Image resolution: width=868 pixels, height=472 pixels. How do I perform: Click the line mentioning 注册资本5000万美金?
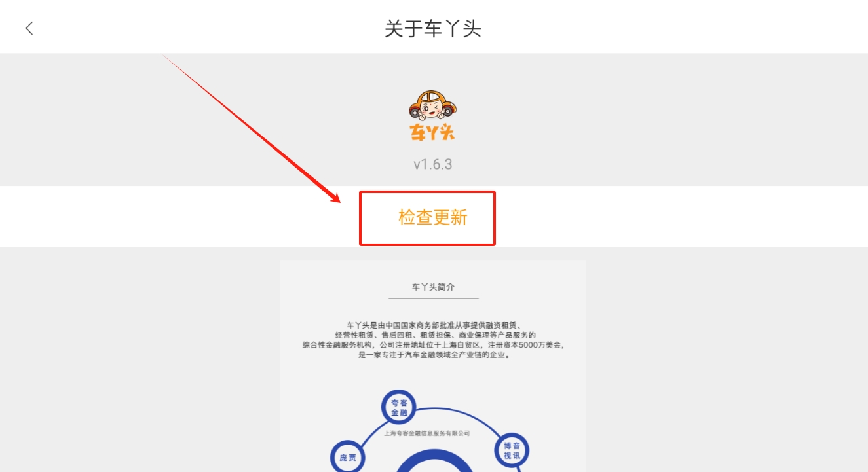coord(433,345)
